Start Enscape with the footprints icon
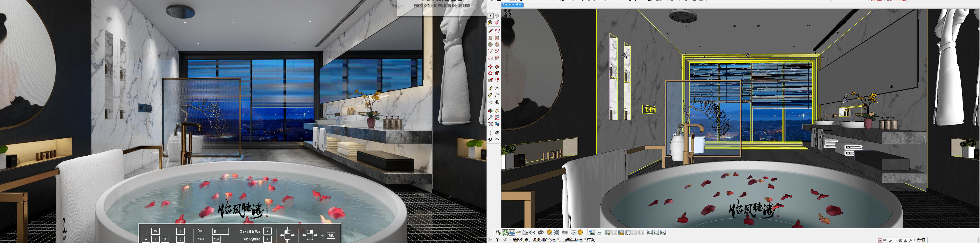 pos(498,233)
